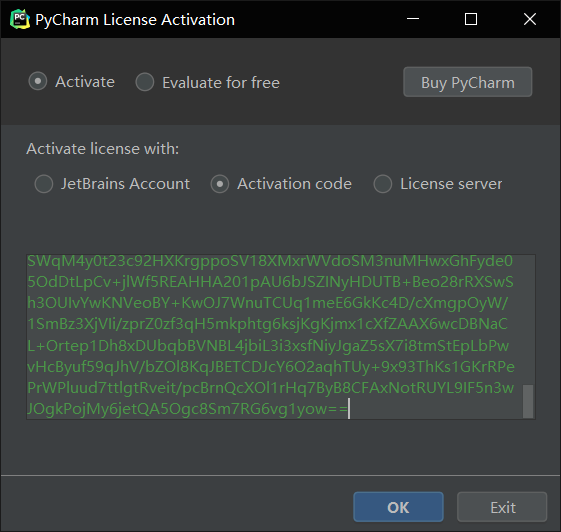Maximize the License Activation dialog
The height and width of the screenshot is (532, 561).
tap(471, 19)
